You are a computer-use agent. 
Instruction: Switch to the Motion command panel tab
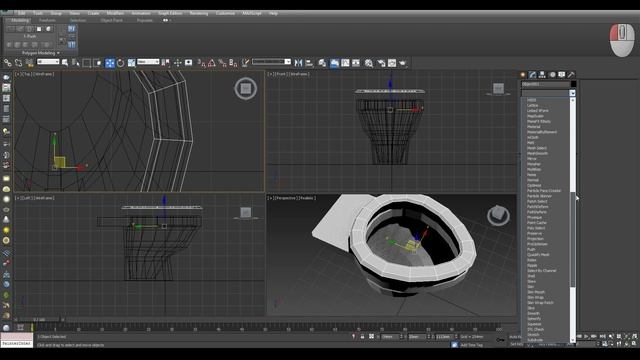pos(552,74)
